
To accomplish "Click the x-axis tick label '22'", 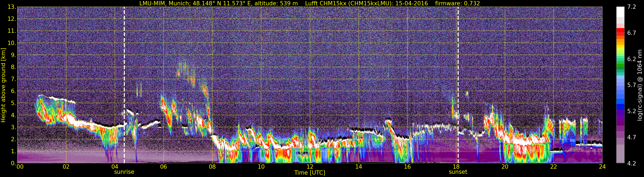I will tap(554, 167).
